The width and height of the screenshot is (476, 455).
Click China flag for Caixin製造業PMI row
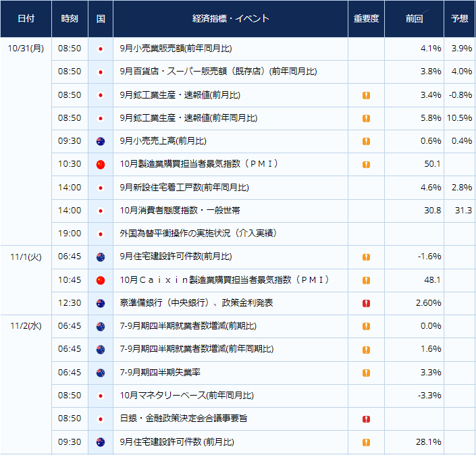pyautogui.click(x=101, y=280)
